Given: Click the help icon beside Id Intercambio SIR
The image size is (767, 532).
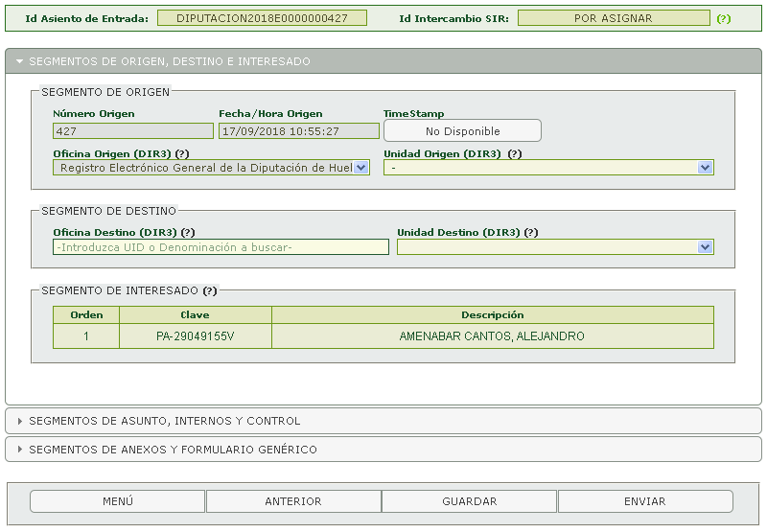Looking at the screenshot, I should click(x=724, y=18).
